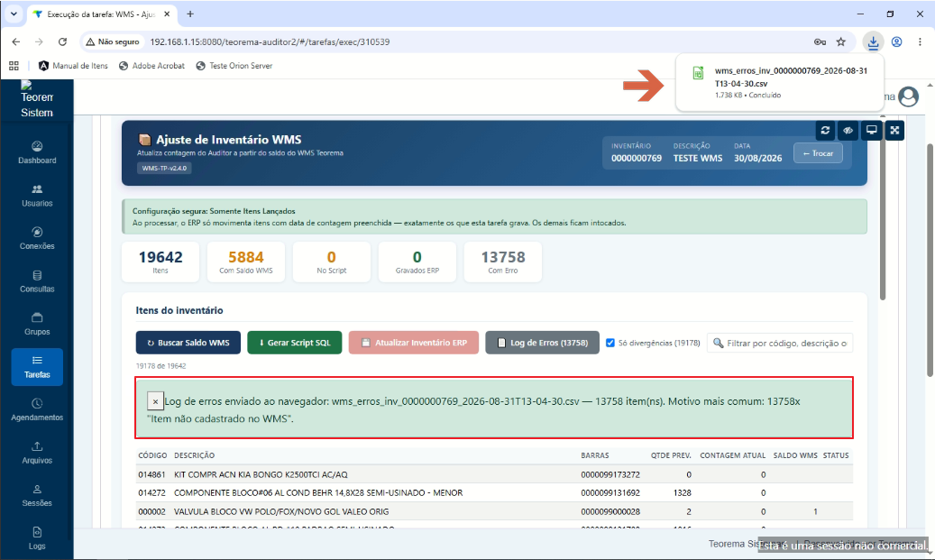The height and width of the screenshot is (560, 935).
Task: Click the 5884 Com Saldo WMS card
Action: tap(245, 262)
